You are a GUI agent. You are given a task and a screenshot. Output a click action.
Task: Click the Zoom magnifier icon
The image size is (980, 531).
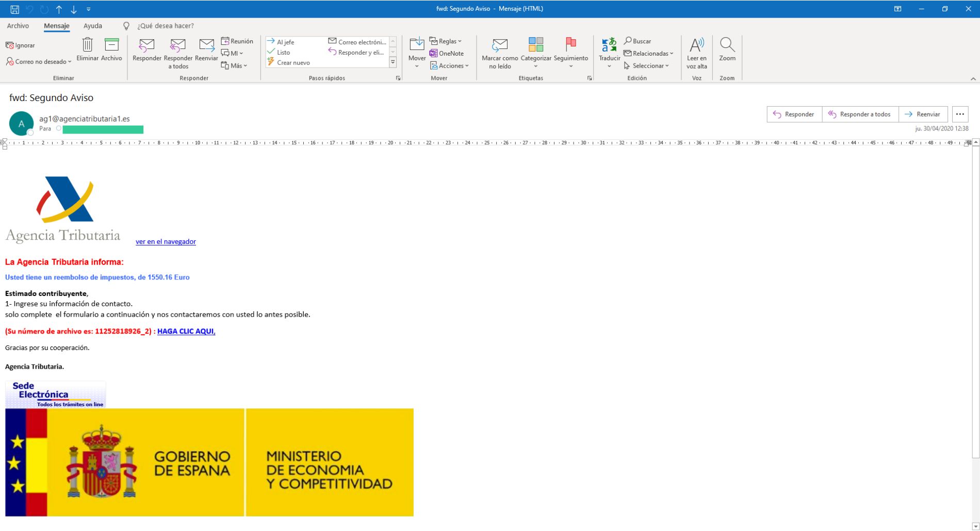pyautogui.click(x=727, y=46)
